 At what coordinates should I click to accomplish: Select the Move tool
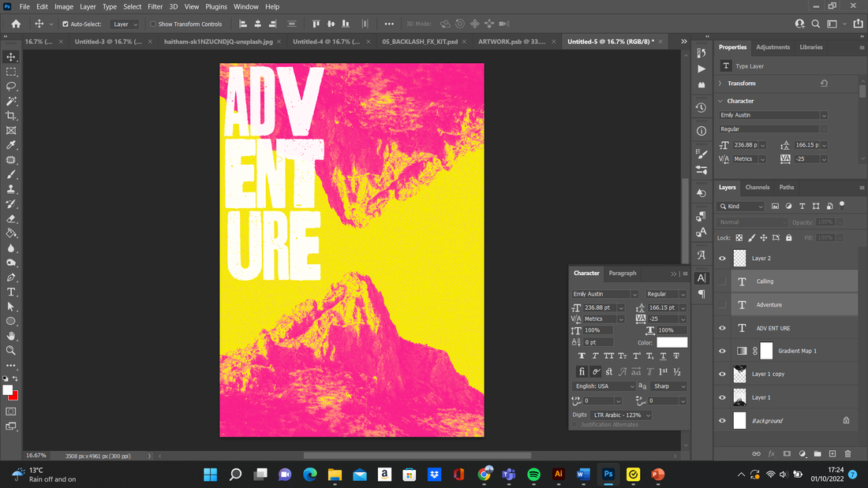(11, 57)
